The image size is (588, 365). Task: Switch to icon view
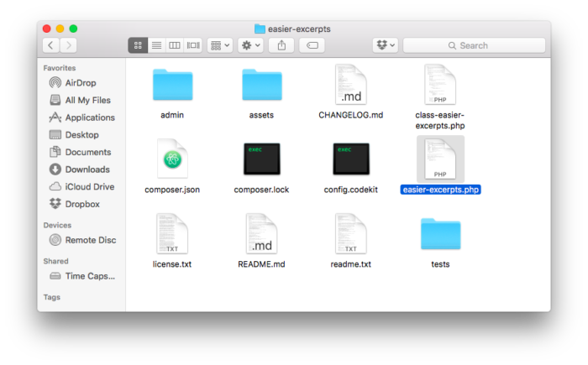pyautogui.click(x=138, y=45)
